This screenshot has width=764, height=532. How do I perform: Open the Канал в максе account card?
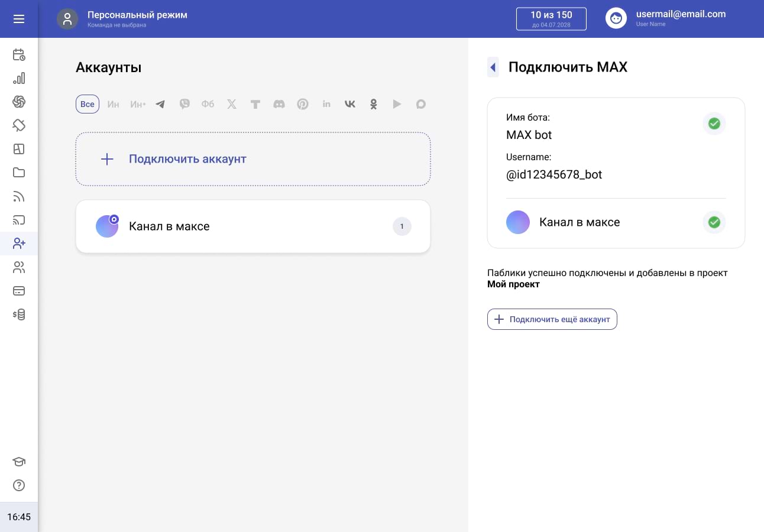tap(253, 226)
